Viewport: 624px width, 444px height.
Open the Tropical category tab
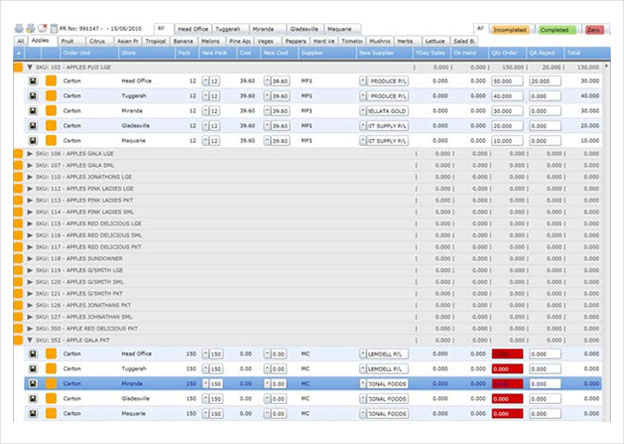pos(156,41)
